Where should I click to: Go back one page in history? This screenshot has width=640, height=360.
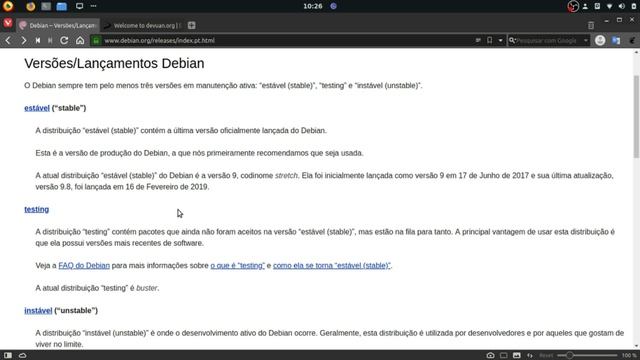8,40
